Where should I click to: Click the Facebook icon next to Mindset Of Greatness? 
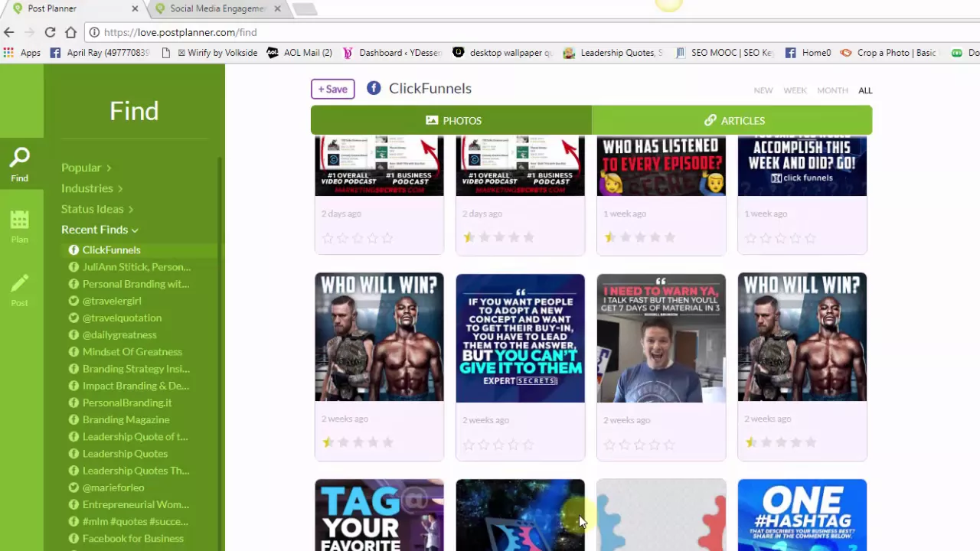[x=73, y=352]
